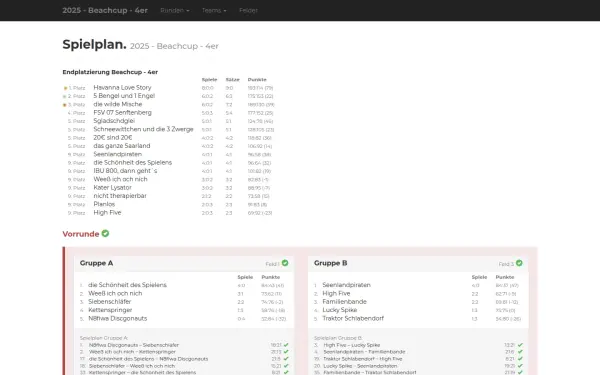Click the '2025 - Beachcup - 4er' navbar brand link
Viewport: 600px width, 375px height.
click(x=105, y=10)
